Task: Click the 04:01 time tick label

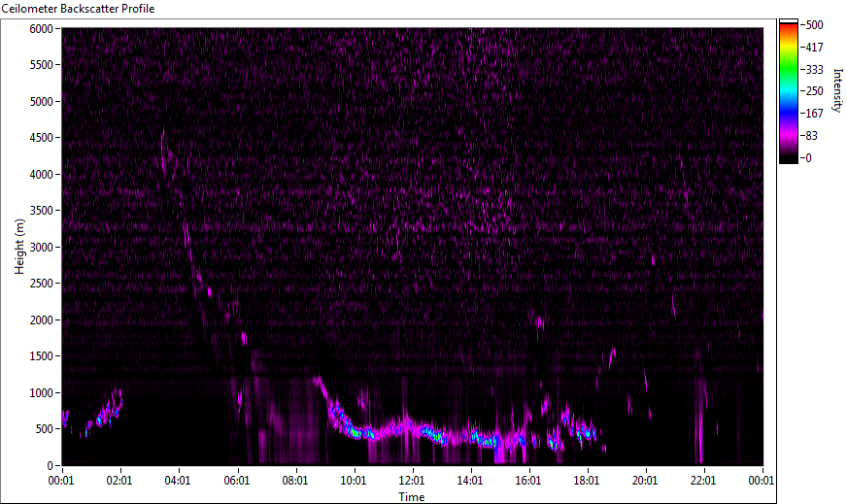Action: (178, 481)
